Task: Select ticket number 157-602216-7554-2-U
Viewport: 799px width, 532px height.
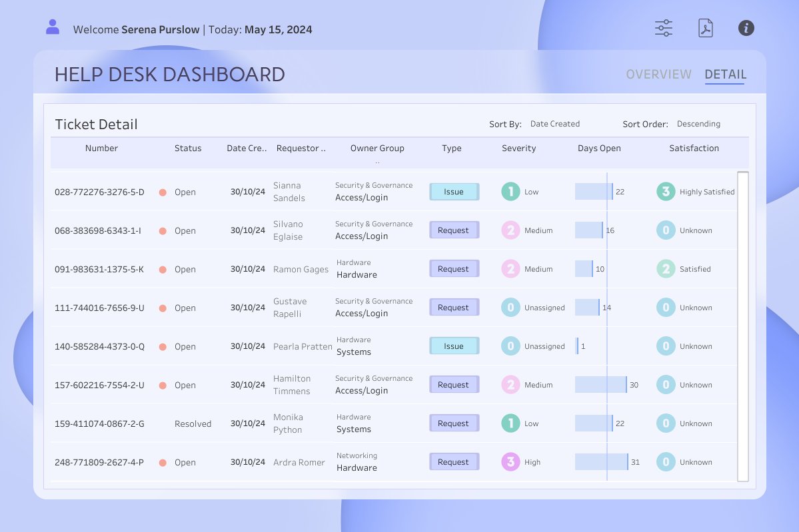Action: pyautogui.click(x=99, y=385)
